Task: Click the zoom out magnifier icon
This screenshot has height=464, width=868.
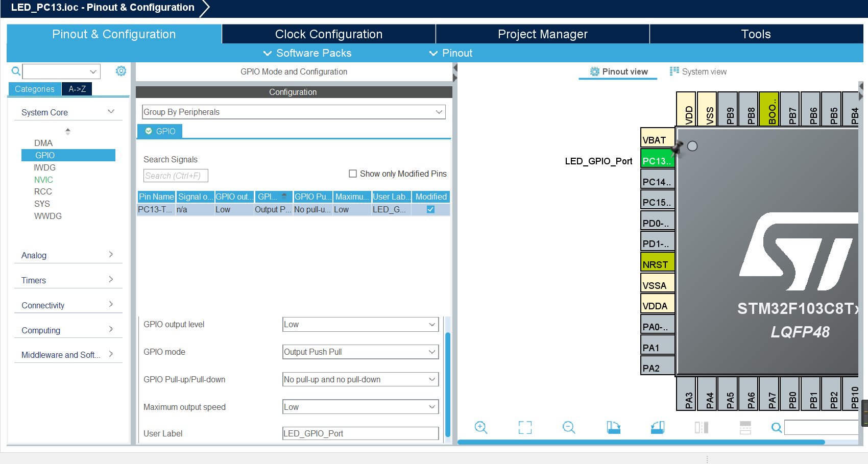Action: [x=569, y=427]
